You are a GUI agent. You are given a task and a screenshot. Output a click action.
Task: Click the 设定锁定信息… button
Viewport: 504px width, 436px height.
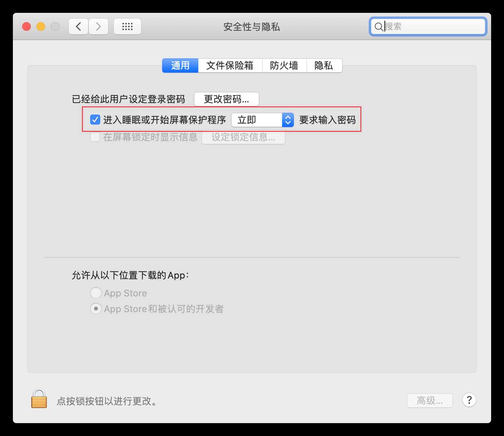point(243,137)
